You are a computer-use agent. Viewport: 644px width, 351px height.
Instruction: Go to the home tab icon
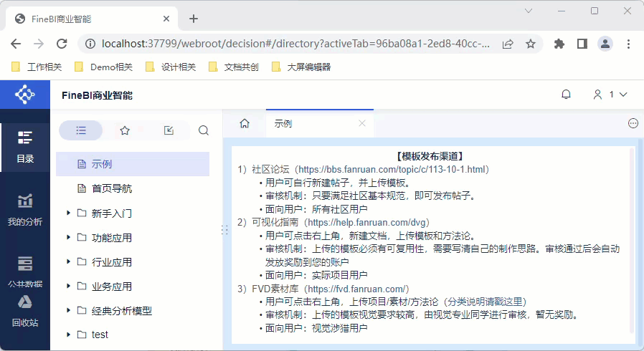[x=245, y=123]
